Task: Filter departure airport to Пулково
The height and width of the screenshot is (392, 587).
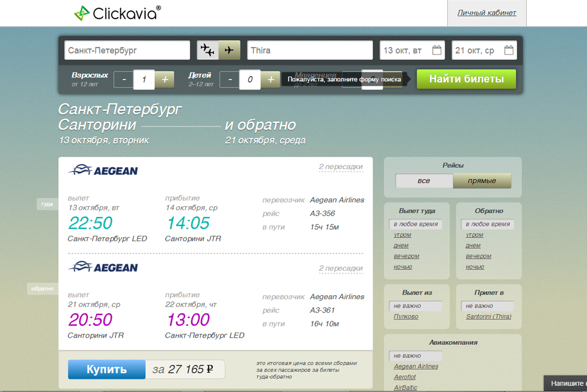Action: (x=406, y=316)
